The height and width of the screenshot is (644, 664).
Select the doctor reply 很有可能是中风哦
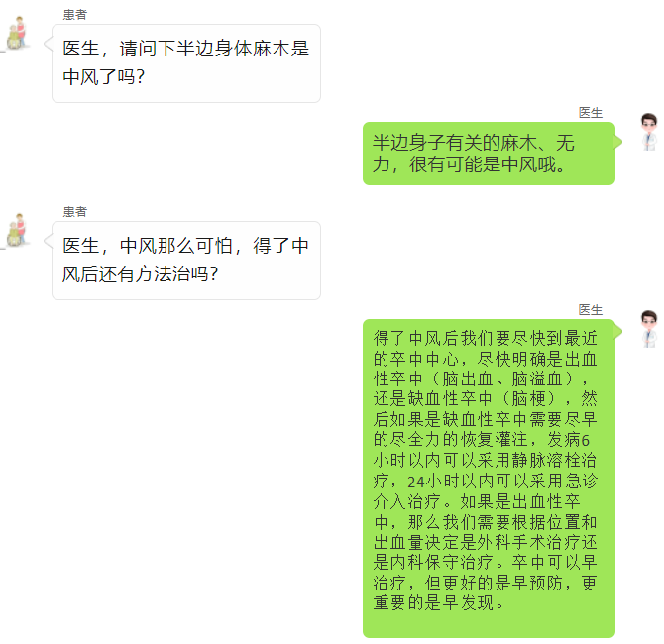point(489,154)
